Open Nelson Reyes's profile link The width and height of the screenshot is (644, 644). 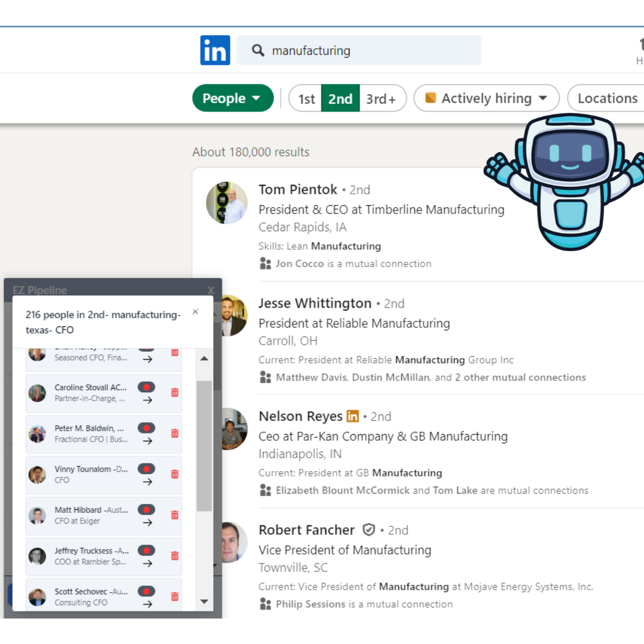coord(301,416)
